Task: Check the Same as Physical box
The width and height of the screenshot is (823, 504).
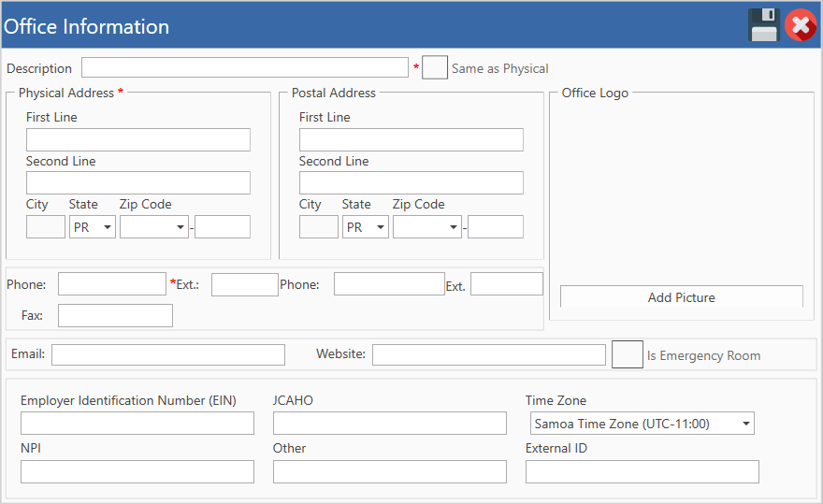Action: 435,67
